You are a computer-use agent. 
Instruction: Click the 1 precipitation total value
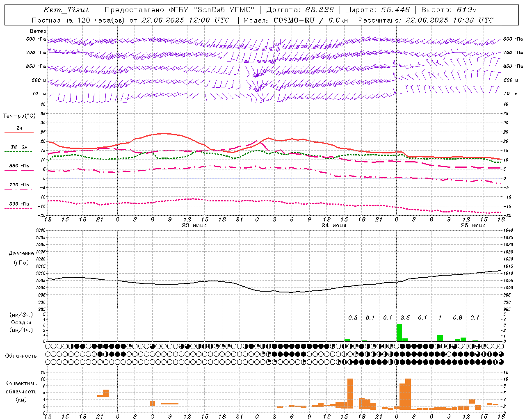coord(440,318)
